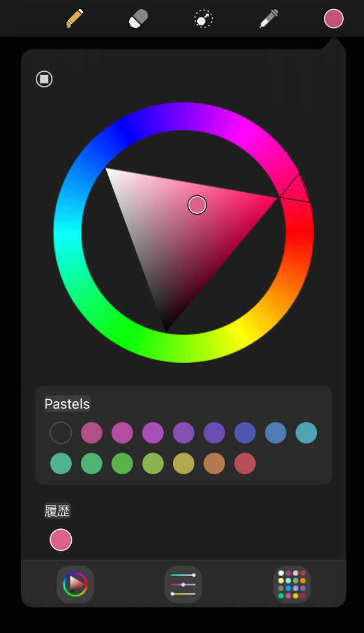The width and height of the screenshot is (364, 633).
Task: Select the orange-brown Pastels swatch
Action: point(214,464)
